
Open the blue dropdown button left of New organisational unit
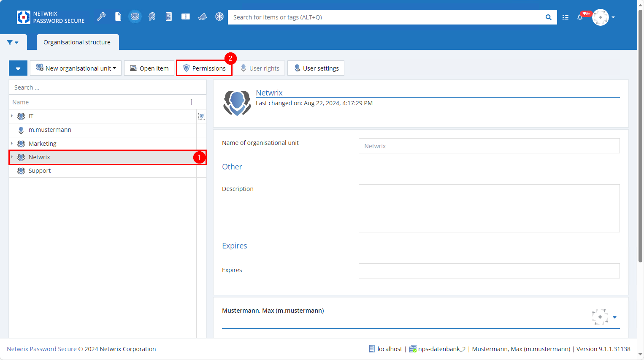point(18,68)
